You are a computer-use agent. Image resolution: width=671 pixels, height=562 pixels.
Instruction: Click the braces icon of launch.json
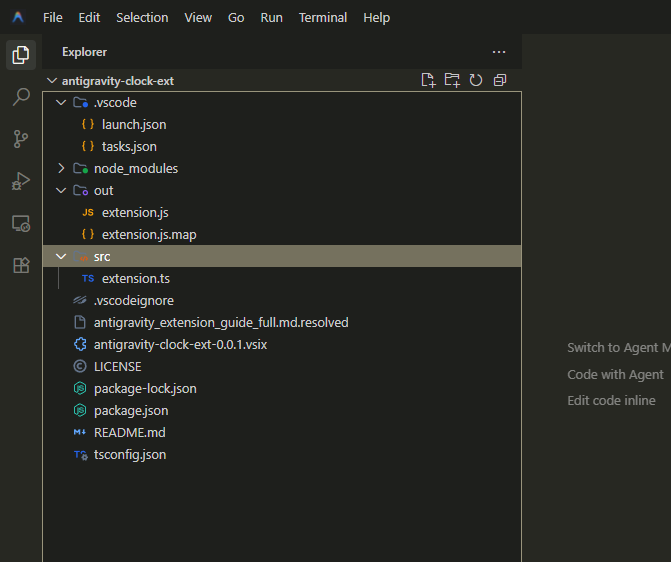click(88, 124)
